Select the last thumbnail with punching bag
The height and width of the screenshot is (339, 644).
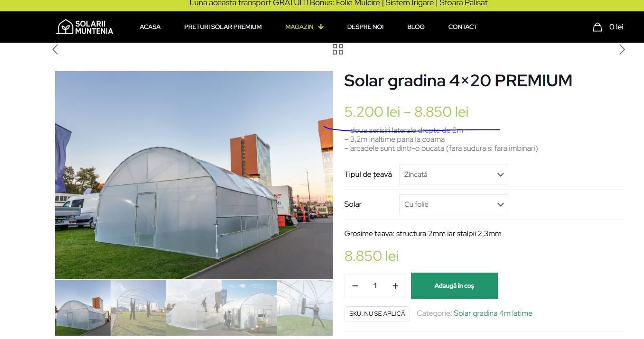[x=305, y=308]
